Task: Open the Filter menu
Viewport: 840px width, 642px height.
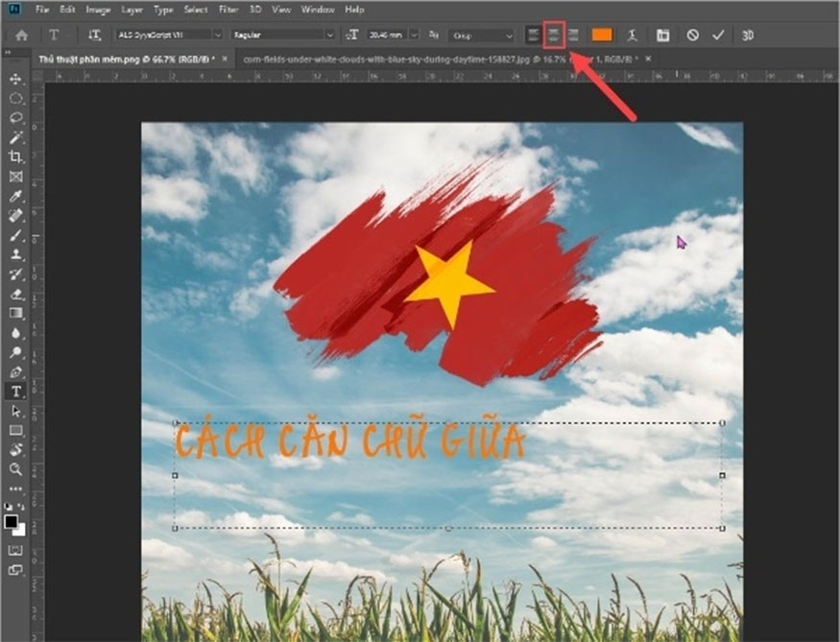Action: click(x=228, y=9)
